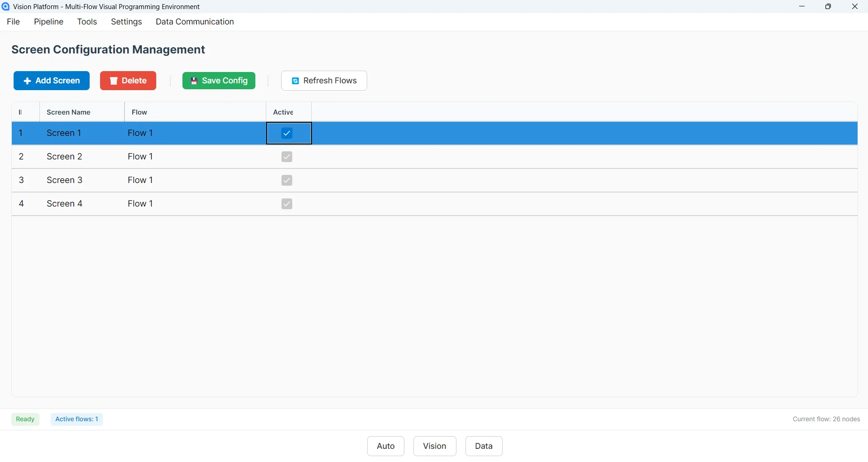Switch to Vision mode button
The height and width of the screenshot is (462, 868).
[435, 446]
